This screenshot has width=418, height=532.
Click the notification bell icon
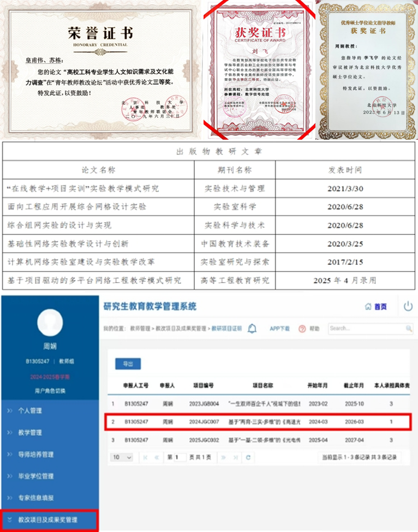[252, 328]
